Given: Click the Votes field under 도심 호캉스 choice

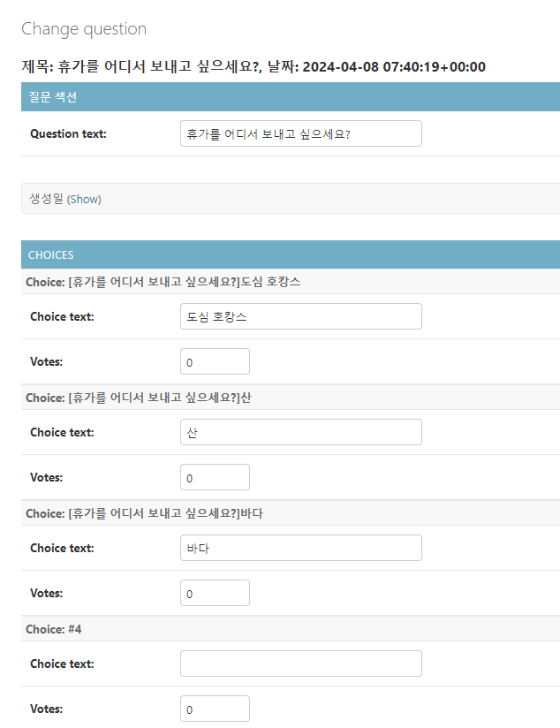Looking at the screenshot, I should click(215, 361).
